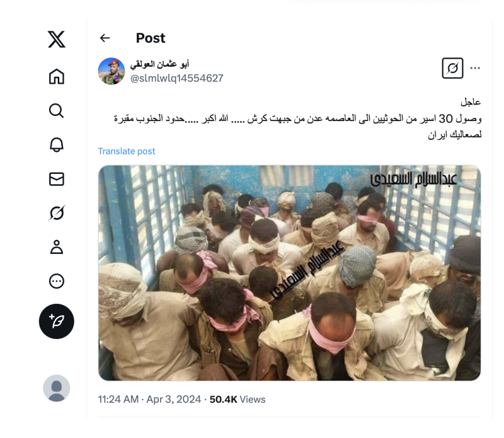Open the attached prisoner photo
The image size is (504, 438).
point(289,273)
